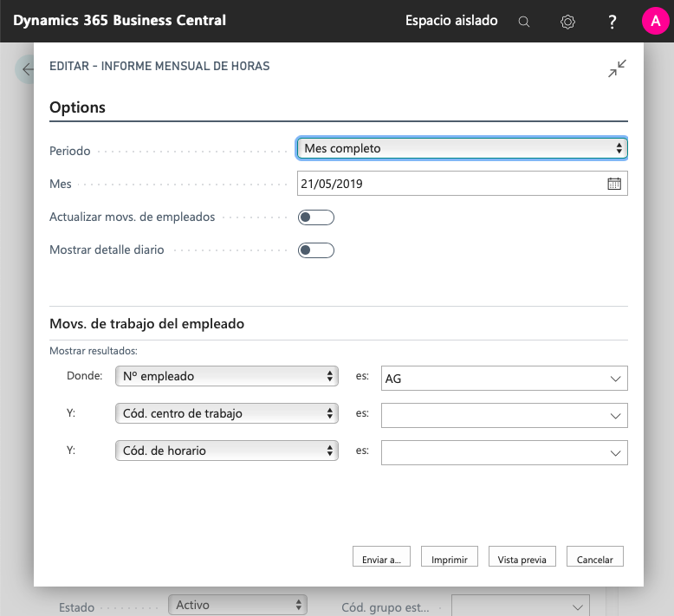Click Vista previa button
Viewport: 674px width, 616px height.
pos(522,559)
